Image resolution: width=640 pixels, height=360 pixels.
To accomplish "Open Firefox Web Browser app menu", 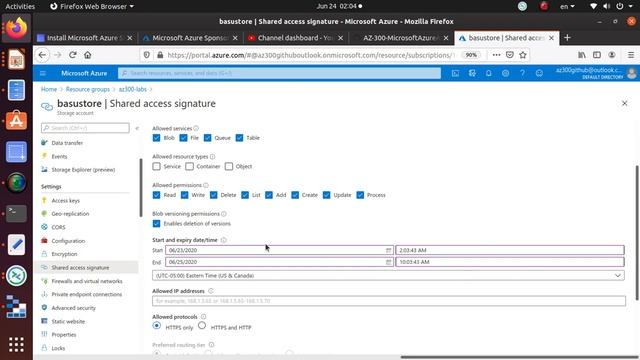I will 92,6.
